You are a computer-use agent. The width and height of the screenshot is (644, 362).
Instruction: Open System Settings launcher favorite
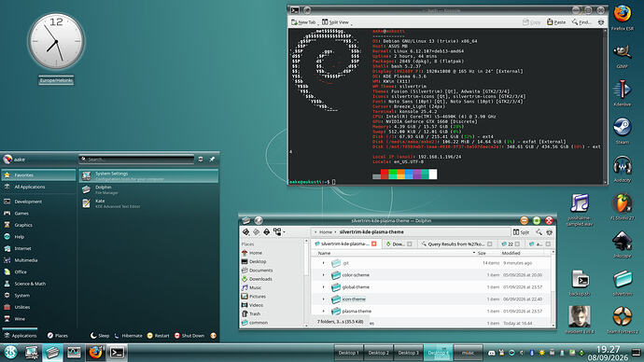click(x=148, y=176)
